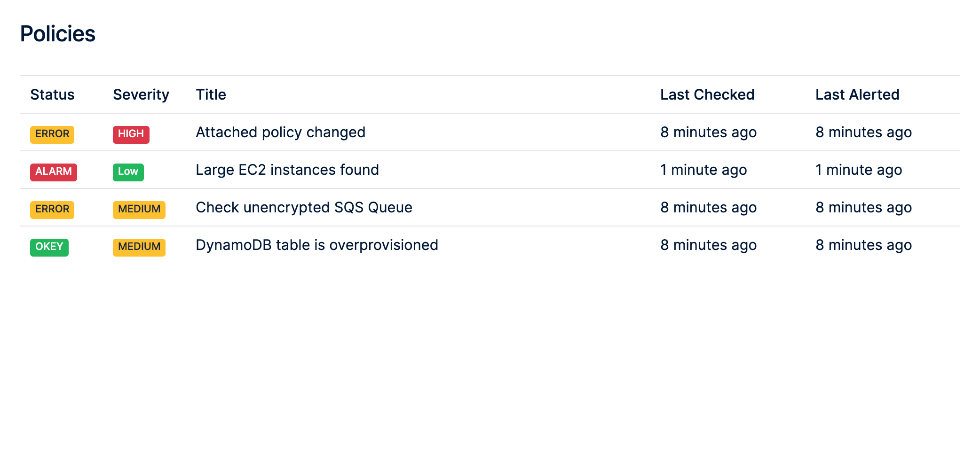Click the red ALARM status badge
The image size is (980, 453).
[54, 172]
